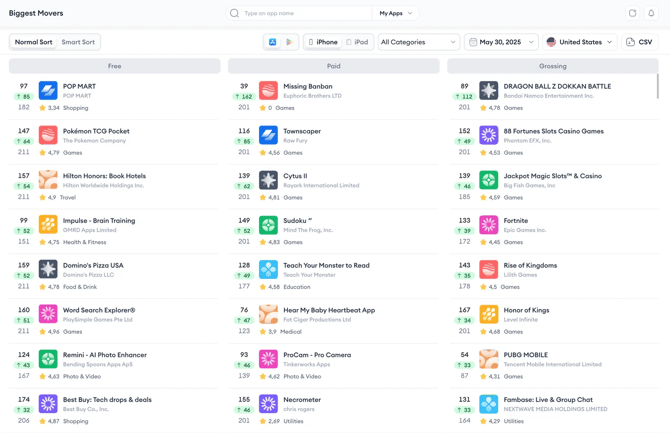Select the Grossing column header
Viewport: 670px width, 433px height.
[552, 66]
